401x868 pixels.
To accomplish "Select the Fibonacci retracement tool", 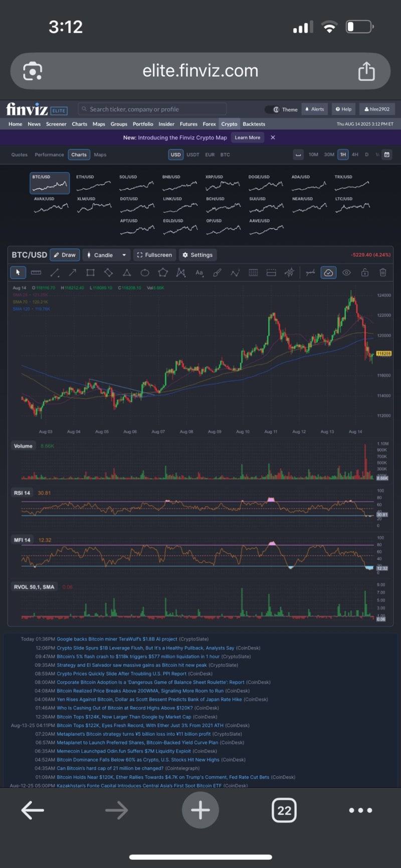I will click(253, 273).
